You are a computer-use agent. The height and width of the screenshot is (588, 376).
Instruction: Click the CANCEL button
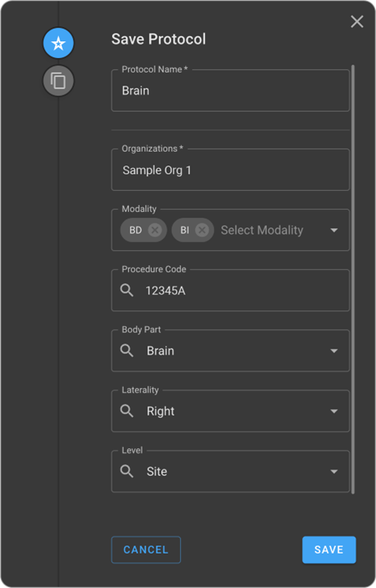146,550
